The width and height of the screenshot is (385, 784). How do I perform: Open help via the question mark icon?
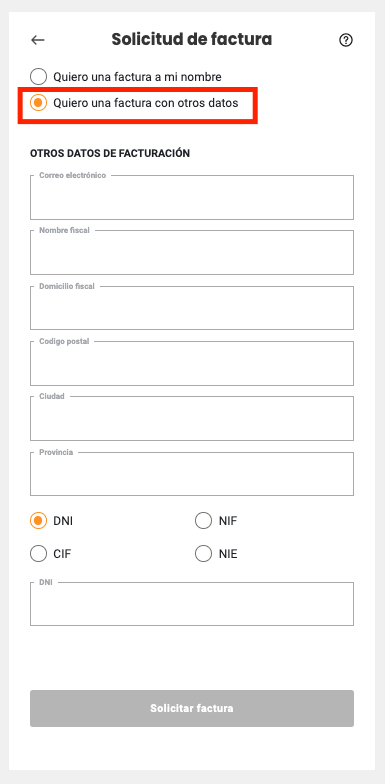pos(346,40)
